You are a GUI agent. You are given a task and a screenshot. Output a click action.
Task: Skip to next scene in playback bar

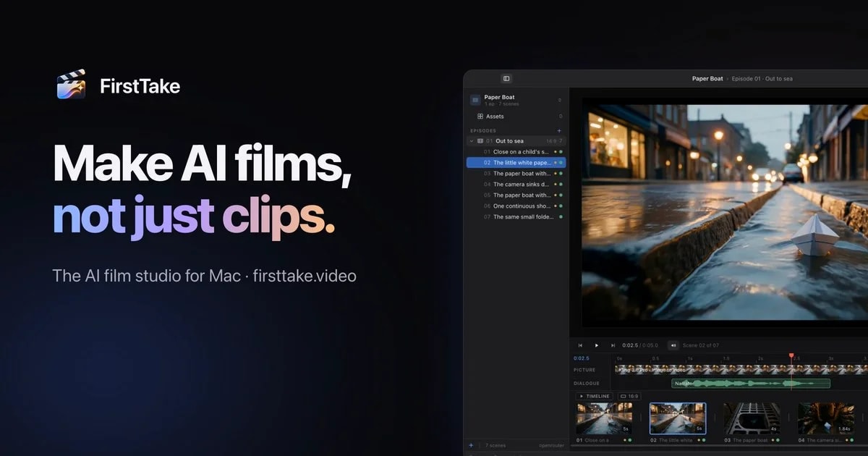tap(613, 345)
